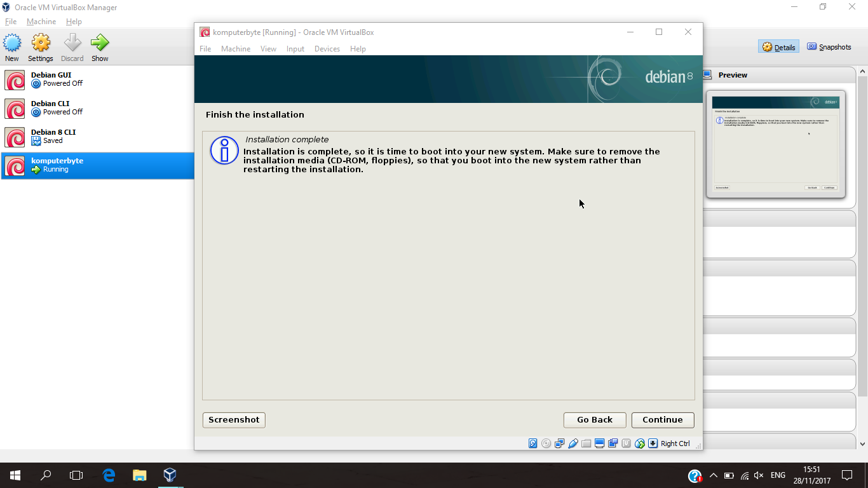Open the File menu of komputerbyte VM window
The height and width of the screenshot is (488, 868).
point(205,49)
